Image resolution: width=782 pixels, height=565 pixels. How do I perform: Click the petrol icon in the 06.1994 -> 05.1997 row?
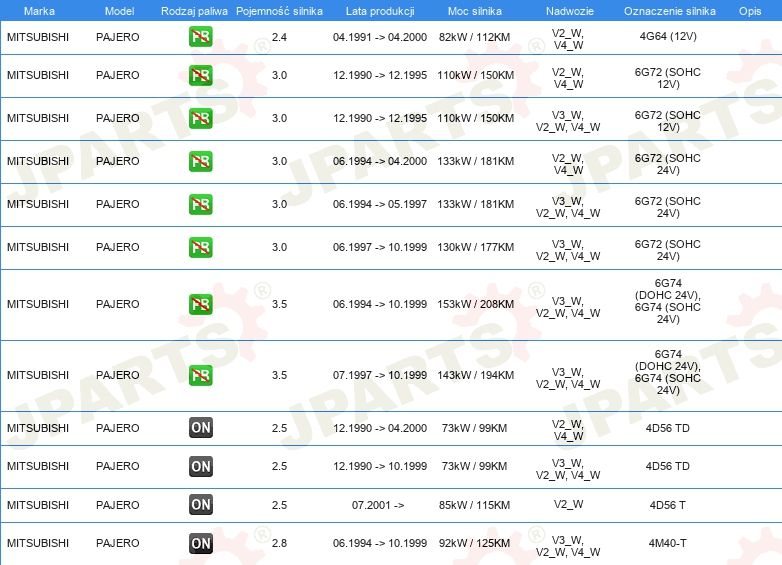click(200, 204)
